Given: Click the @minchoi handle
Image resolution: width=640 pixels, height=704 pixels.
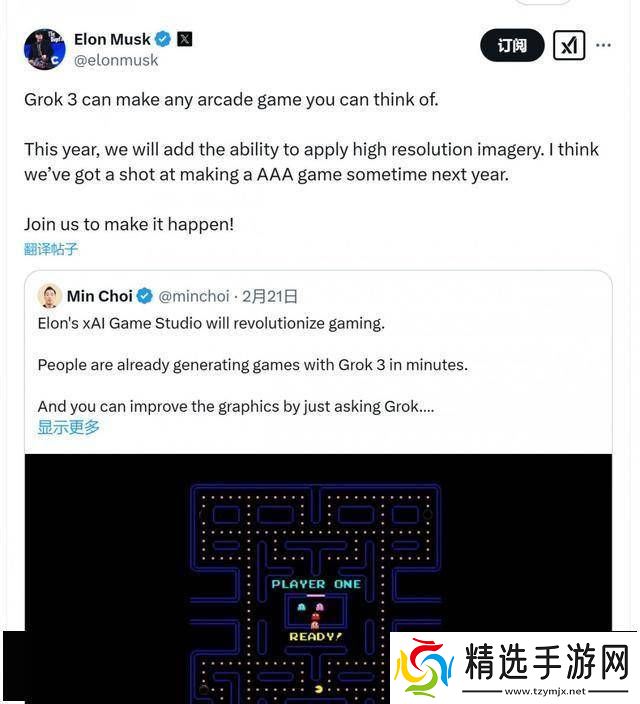Looking at the screenshot, I should 194,296.
